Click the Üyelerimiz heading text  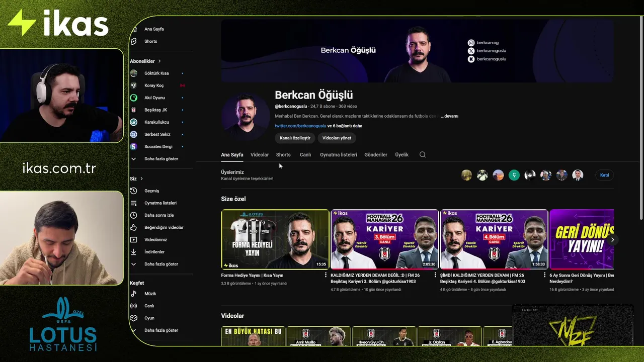coord(232,172)
